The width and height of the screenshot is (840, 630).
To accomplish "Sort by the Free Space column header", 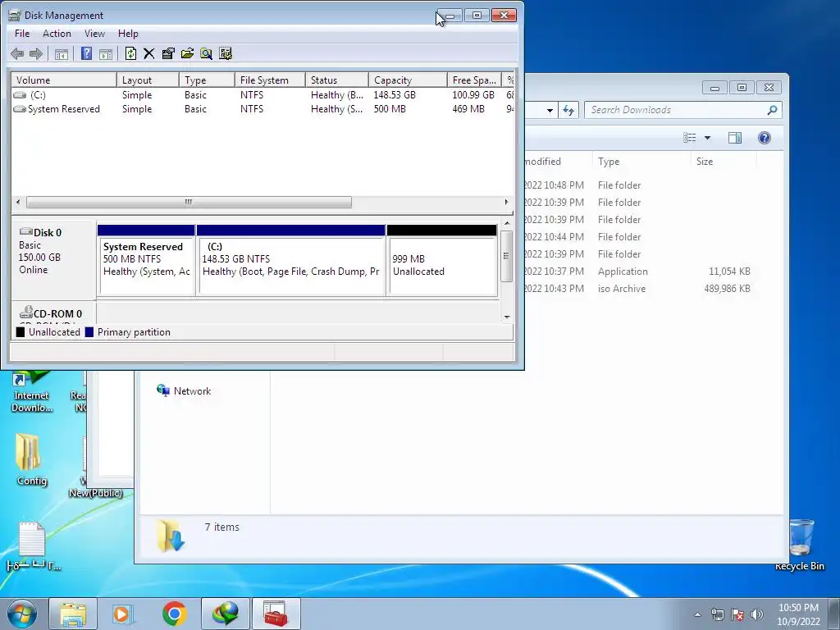I will coord(474,80).
